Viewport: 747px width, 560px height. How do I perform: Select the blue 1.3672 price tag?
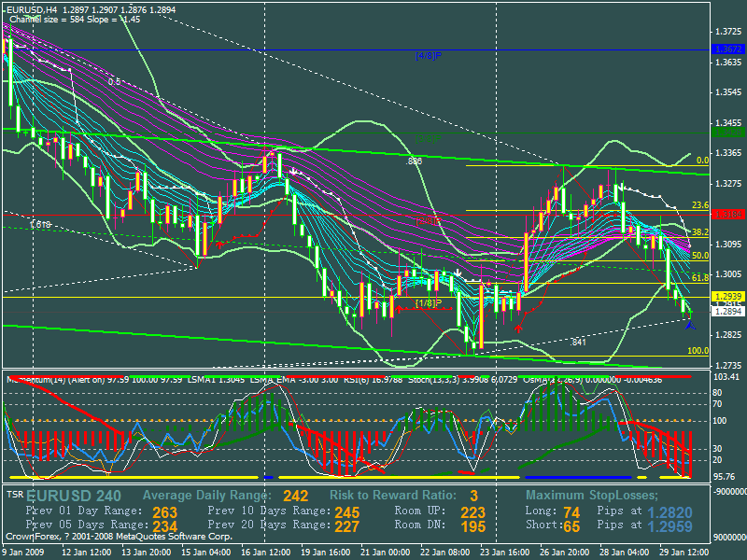tap(726, 49)
